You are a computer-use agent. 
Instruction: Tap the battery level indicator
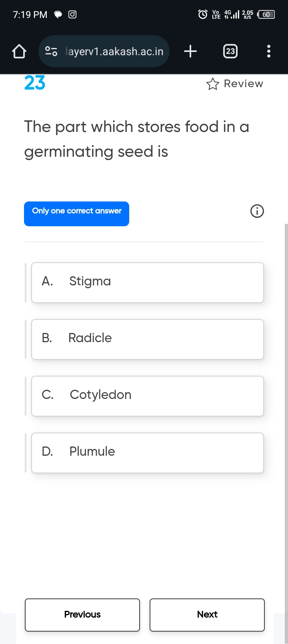pos(266,15)
